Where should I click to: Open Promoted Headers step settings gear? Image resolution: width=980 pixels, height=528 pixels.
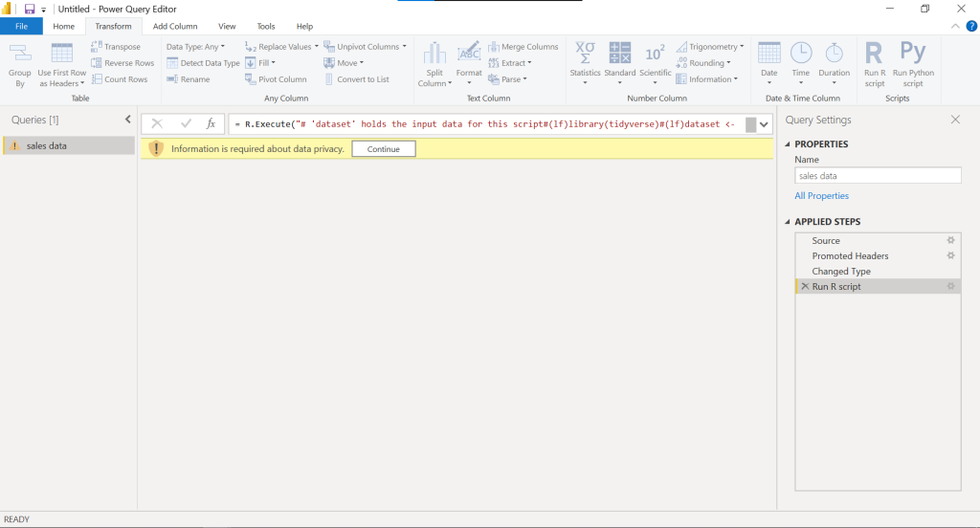tap(950, 255)
